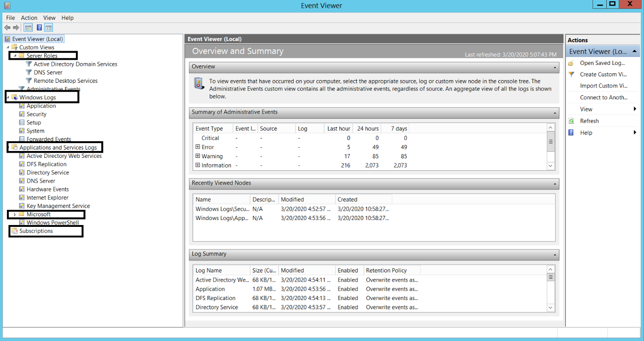Open the System log icon
The image size is (644, 341).
tap(22, 131)
